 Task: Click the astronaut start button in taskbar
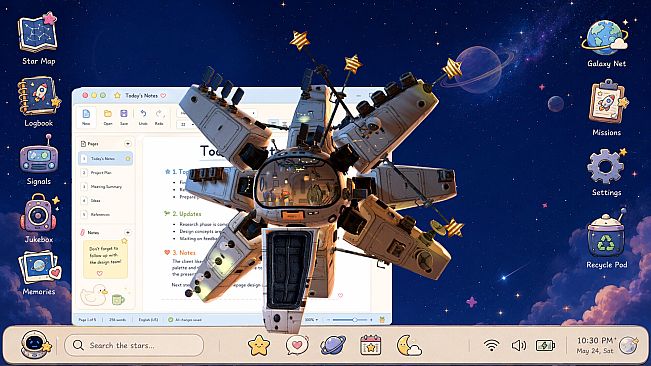click(x=35, y=344)
